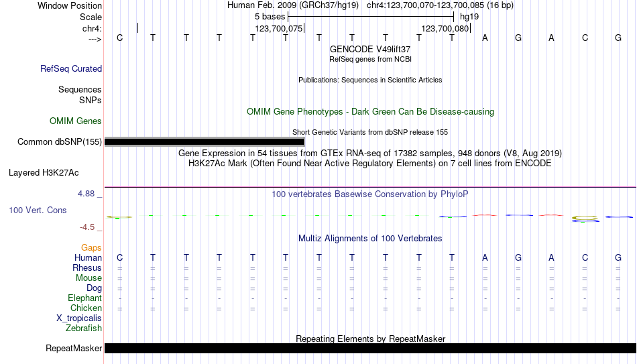This screenshot has height=364, width=637.
Task: Click the GENCODE V49lift37 track title
Action: 370,49
